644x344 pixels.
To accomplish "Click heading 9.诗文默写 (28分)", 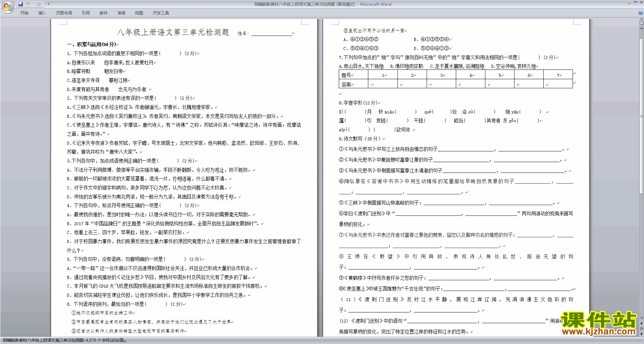I will click(360, 139).
